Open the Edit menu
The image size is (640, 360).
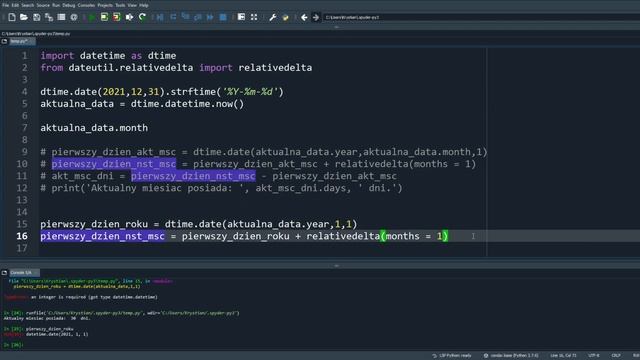point(15,5)
